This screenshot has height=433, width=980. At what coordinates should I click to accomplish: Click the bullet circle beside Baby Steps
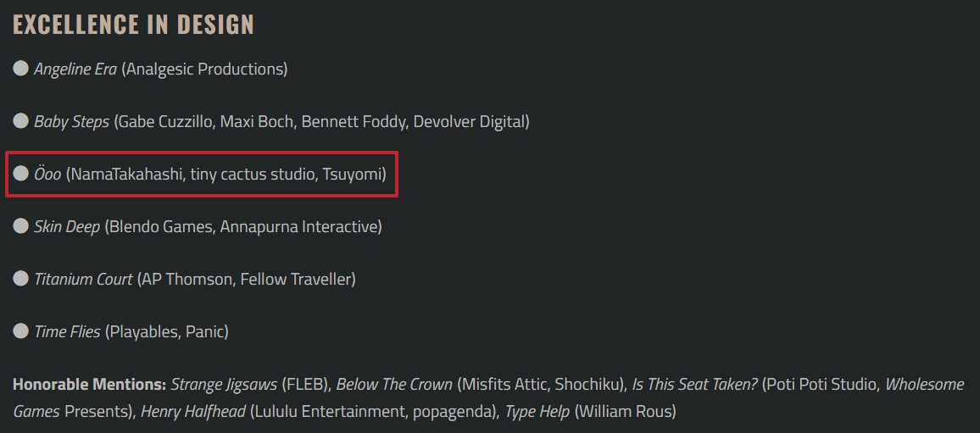click(21, 121)
